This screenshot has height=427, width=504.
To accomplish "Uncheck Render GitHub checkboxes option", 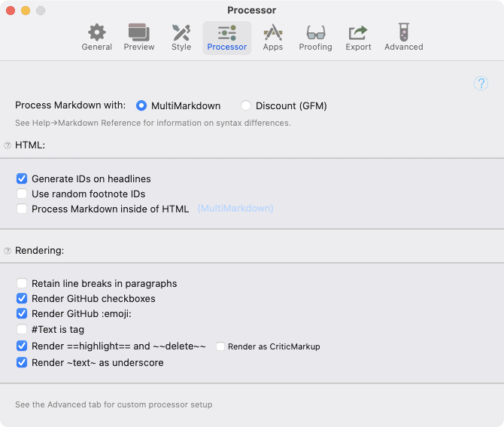I will pos(22,298).
